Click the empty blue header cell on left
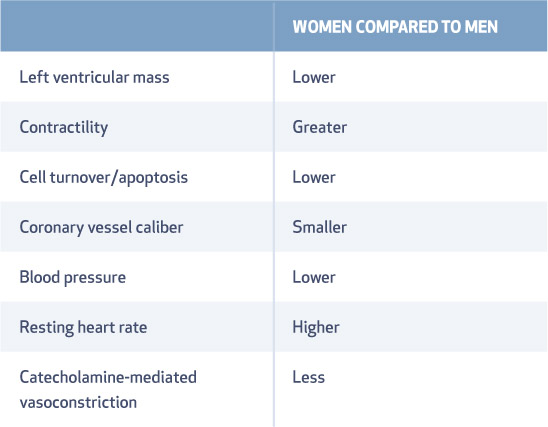The height and width of the screenshot is (427, 548). point(137,26)
